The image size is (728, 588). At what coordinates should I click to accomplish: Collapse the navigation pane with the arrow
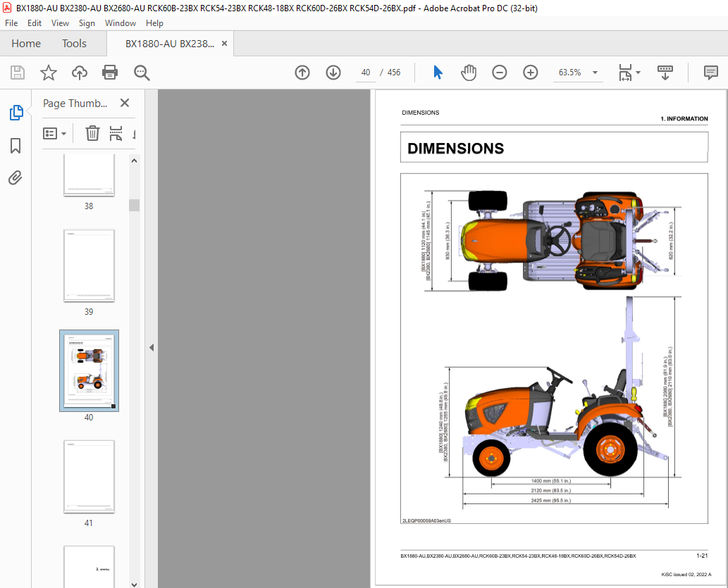[152, 348]
